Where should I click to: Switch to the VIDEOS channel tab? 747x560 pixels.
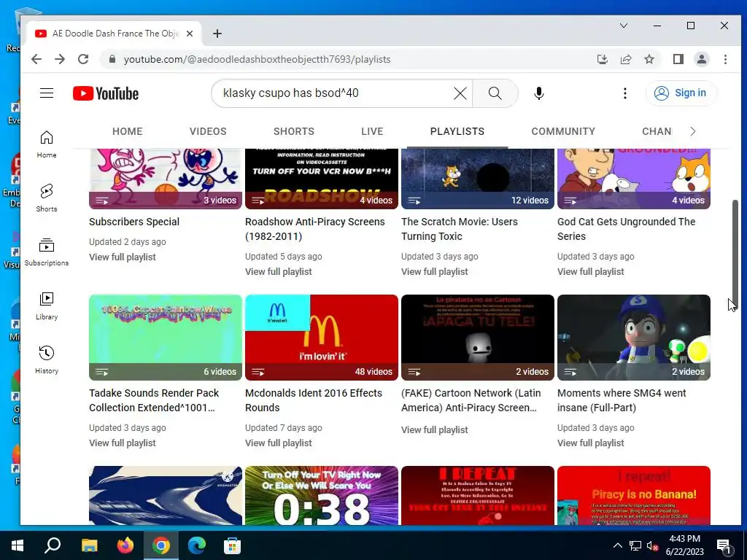tap(208, 131)
